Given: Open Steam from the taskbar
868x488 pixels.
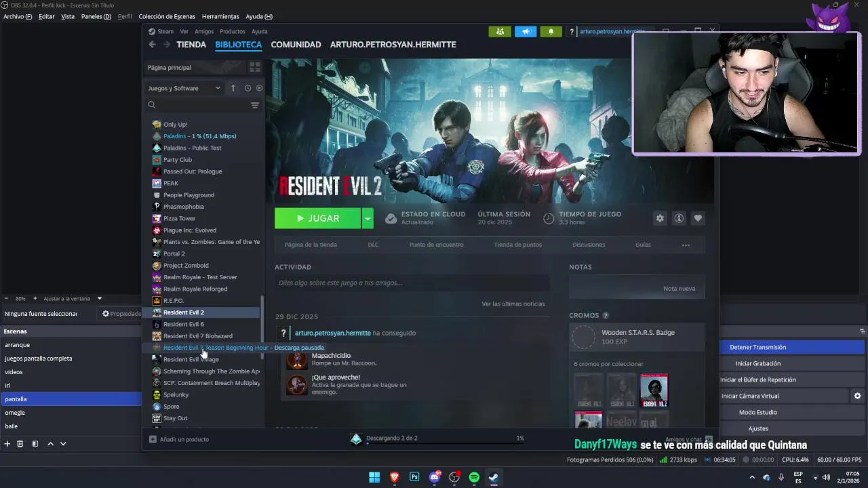Looking at the screenshot, I should (x=494, y=477).
